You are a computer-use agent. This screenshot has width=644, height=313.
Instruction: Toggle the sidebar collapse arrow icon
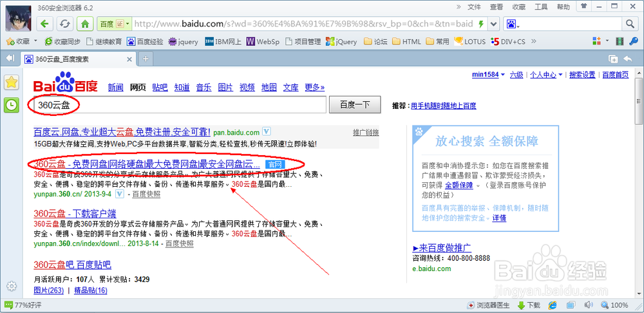tap(10, 59)
